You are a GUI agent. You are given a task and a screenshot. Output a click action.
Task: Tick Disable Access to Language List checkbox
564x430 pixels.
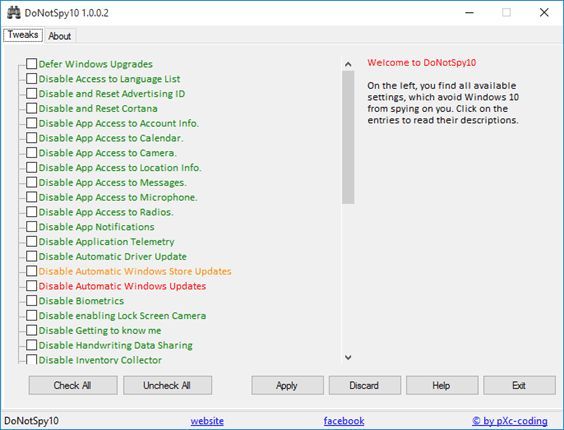click(31, 78)
